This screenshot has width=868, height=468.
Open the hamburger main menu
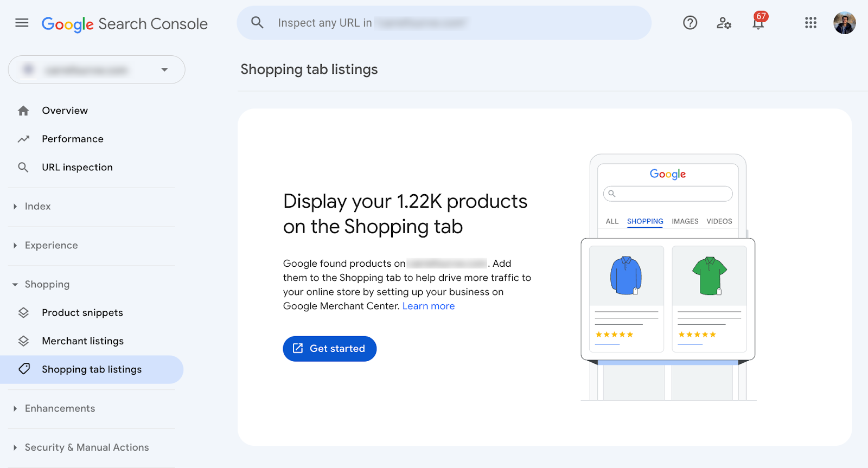point(22,23)
